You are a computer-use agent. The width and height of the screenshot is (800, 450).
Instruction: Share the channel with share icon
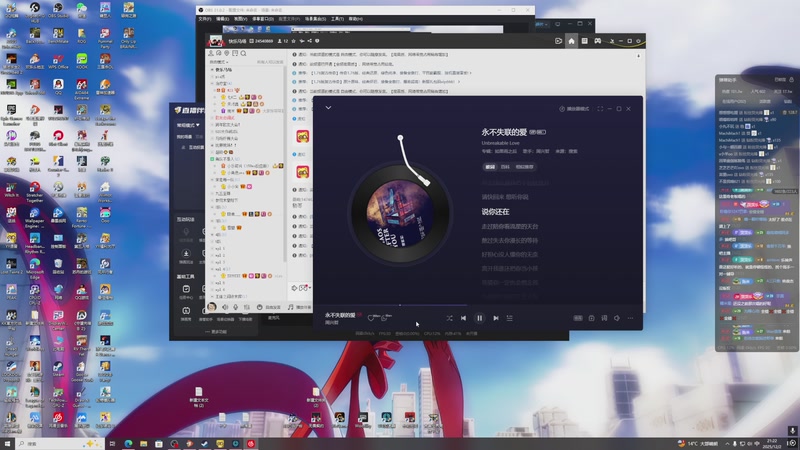[x=310, y=41]
